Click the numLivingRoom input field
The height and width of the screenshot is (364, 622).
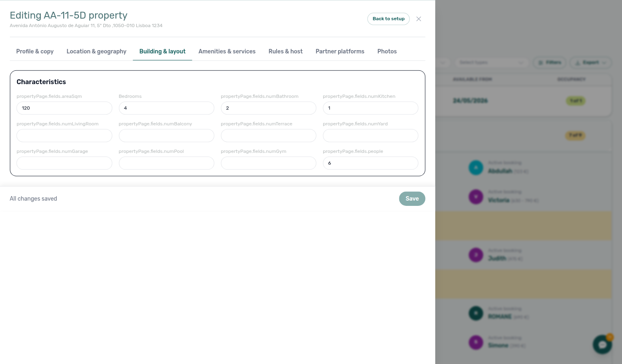coord(64,135)
